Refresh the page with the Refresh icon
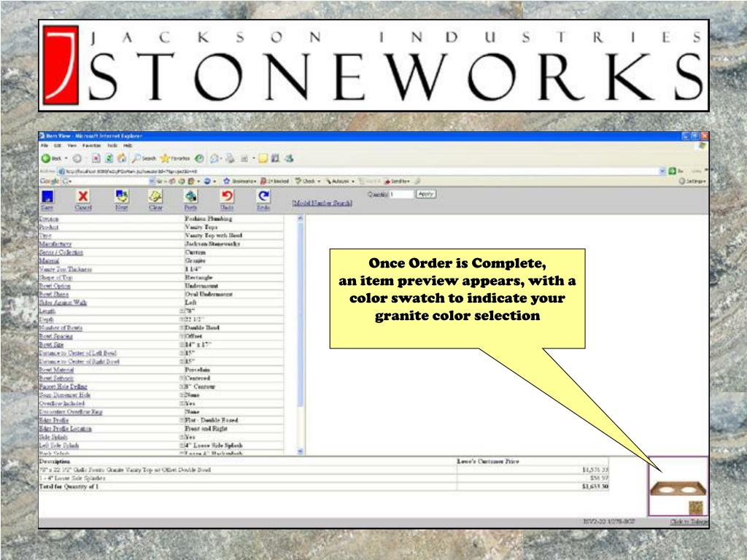 [x=109, y=158]
